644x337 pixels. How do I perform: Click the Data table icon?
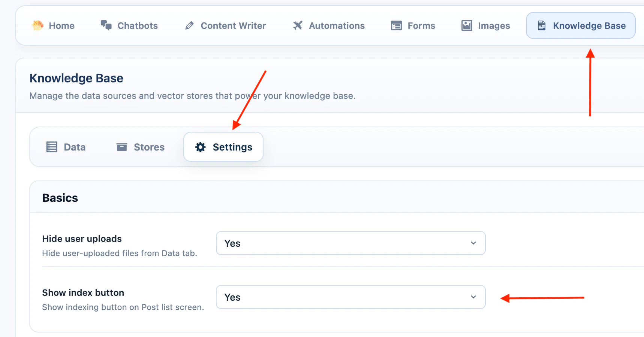pyautogui.click(x=52, y=147)
